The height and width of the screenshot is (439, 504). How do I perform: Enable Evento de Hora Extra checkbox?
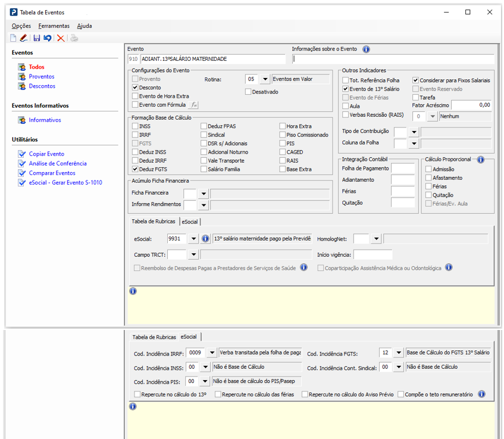[x=135, y=96]
